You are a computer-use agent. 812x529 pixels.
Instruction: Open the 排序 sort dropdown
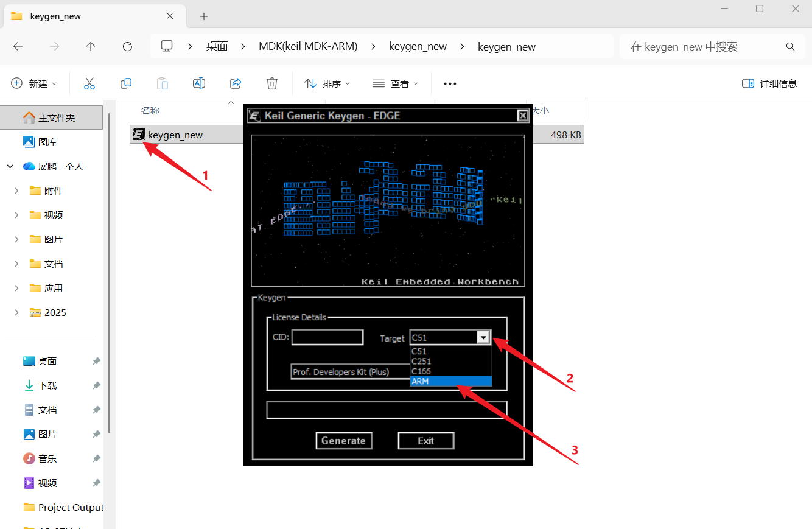tap(327, 83)
